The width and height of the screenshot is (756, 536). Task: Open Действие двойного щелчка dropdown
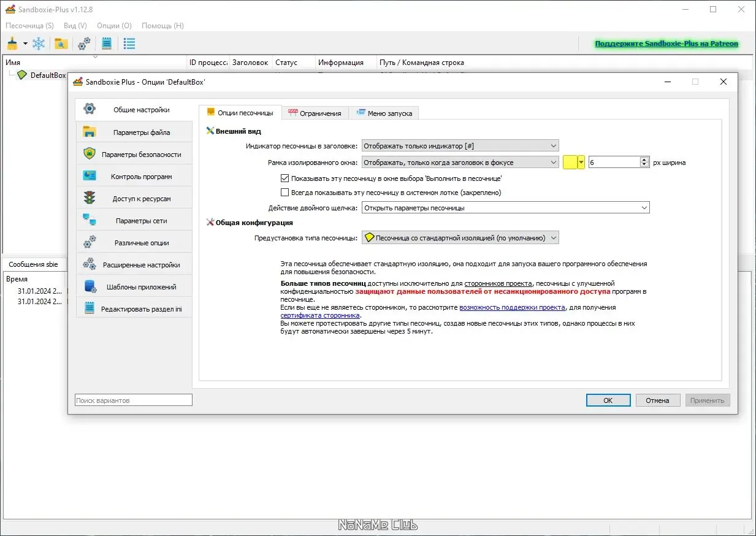pyautogui.click(x=505, y=208)
